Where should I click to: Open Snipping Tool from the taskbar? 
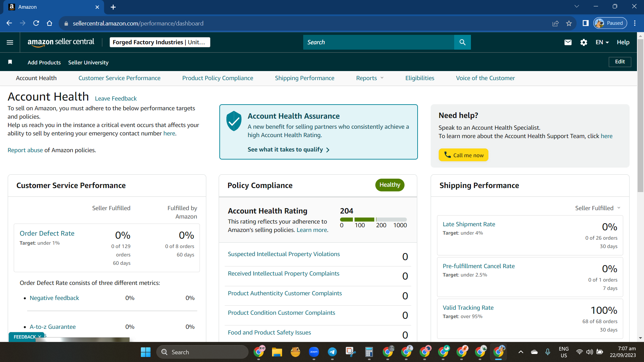(x=351, y=352)
